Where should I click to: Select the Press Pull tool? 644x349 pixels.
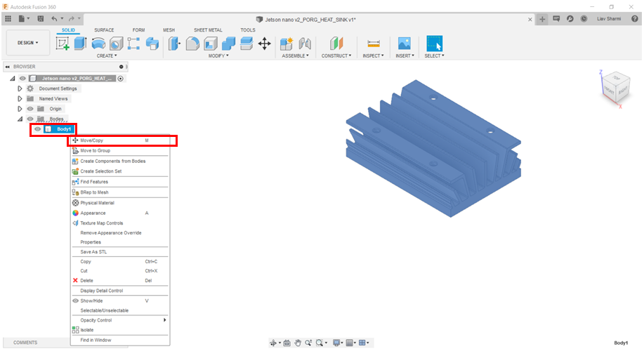click(174, 44)
